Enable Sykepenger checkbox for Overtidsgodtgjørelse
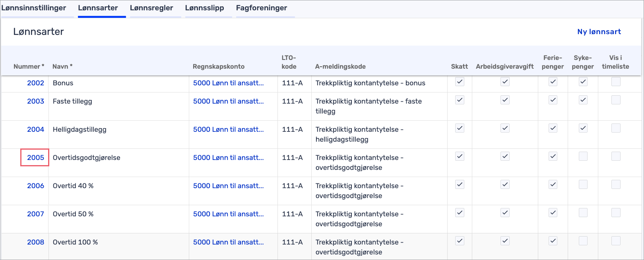 [583, 156]
